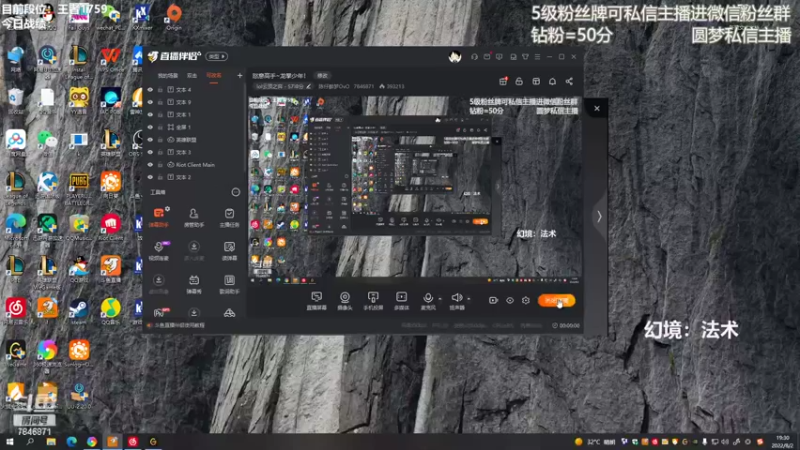
Task: Toggle visibility of the 文本 3 layer
Action: coord(150,152)
